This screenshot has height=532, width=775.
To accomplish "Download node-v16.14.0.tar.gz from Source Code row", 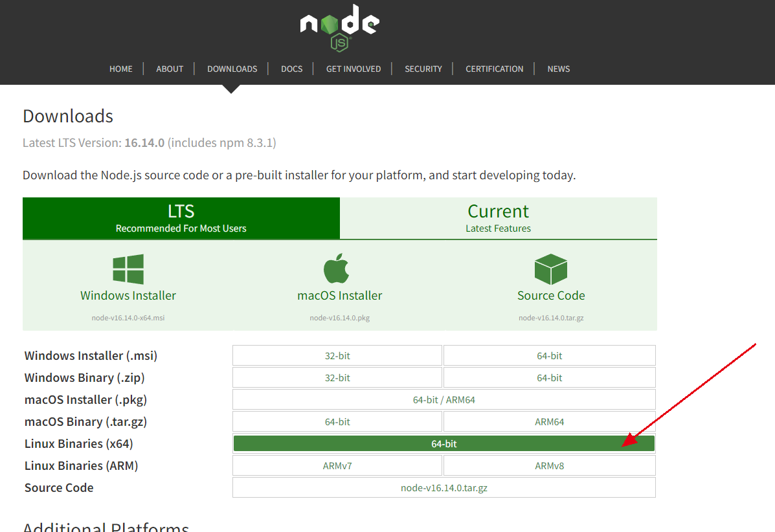I will point(444,487).
